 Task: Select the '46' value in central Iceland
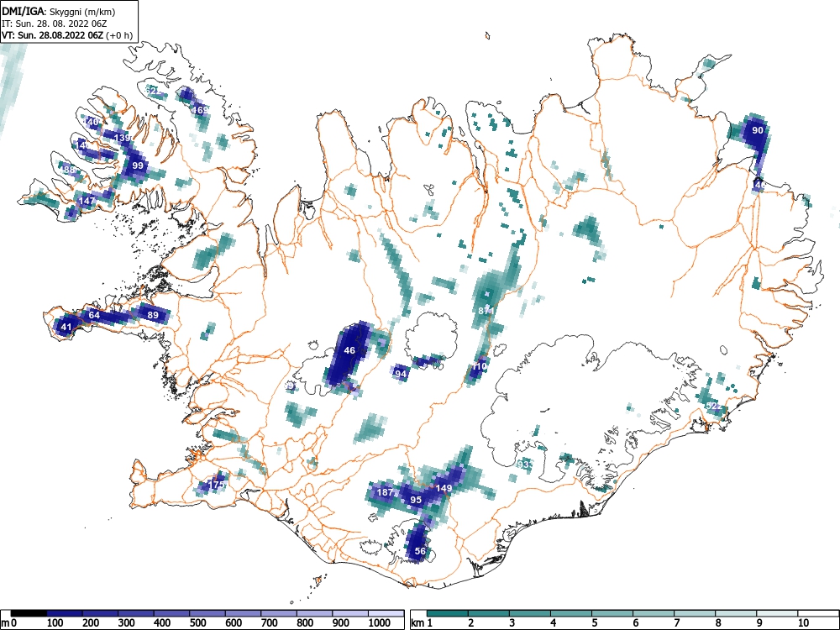[349, 350]
